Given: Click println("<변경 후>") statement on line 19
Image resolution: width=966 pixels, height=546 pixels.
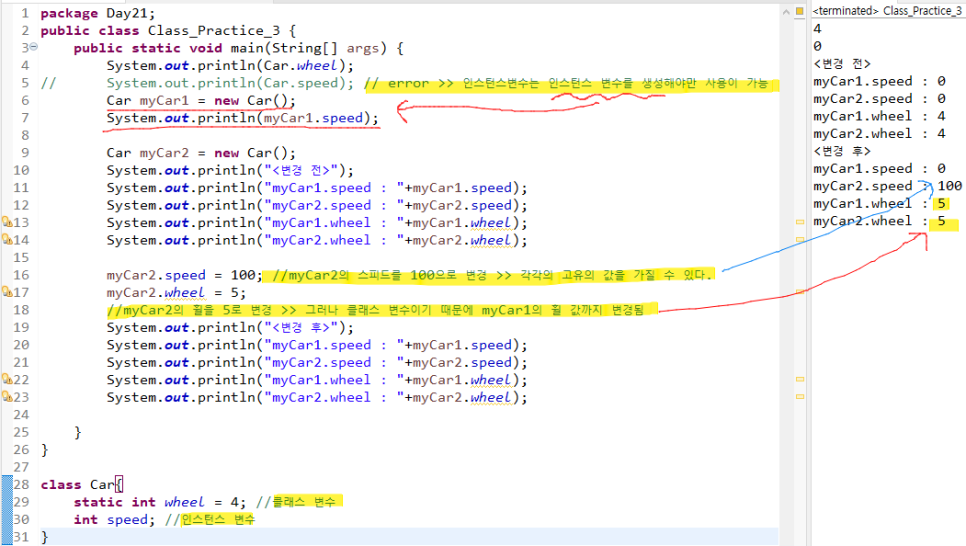Looking at the screenshot, I should tap(230, 327).
